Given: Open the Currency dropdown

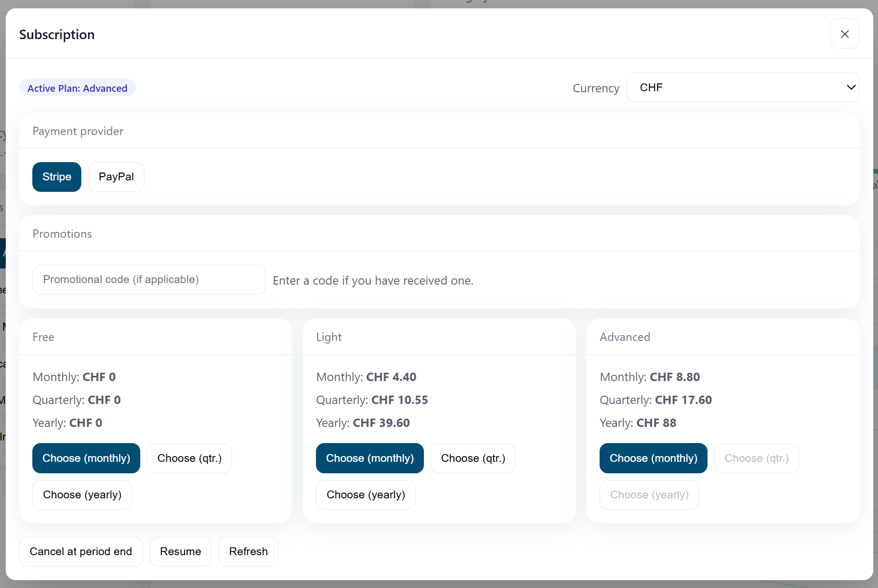Looking at the screenshot, I should point(742,87).
